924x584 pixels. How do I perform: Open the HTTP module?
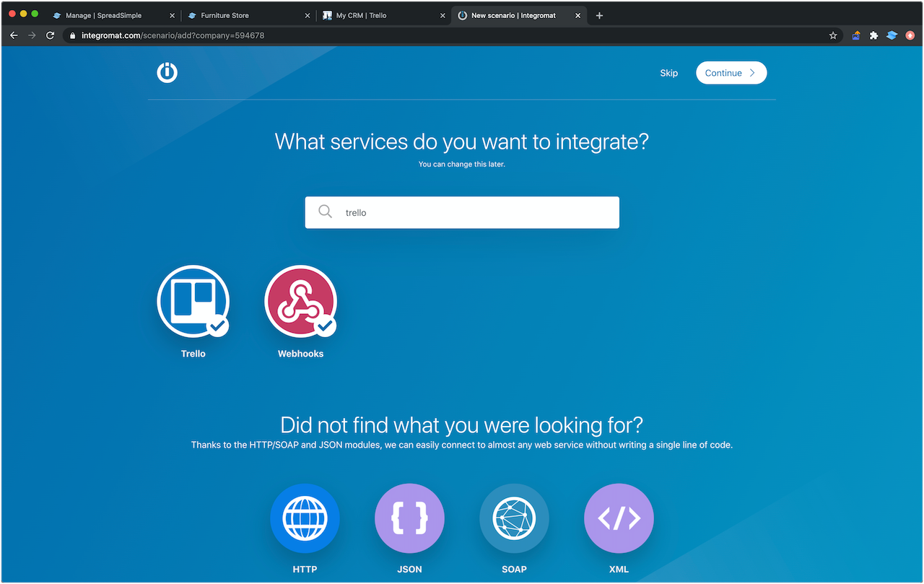point(305,518)
